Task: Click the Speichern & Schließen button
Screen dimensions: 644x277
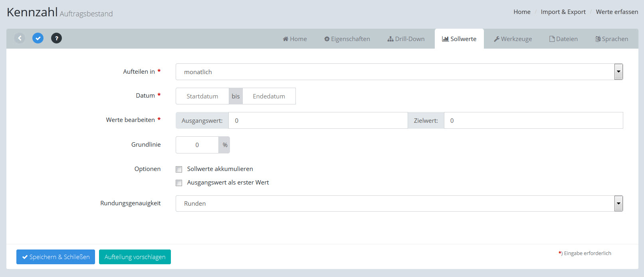Action: pyautogui.click(x=55, y=257)
